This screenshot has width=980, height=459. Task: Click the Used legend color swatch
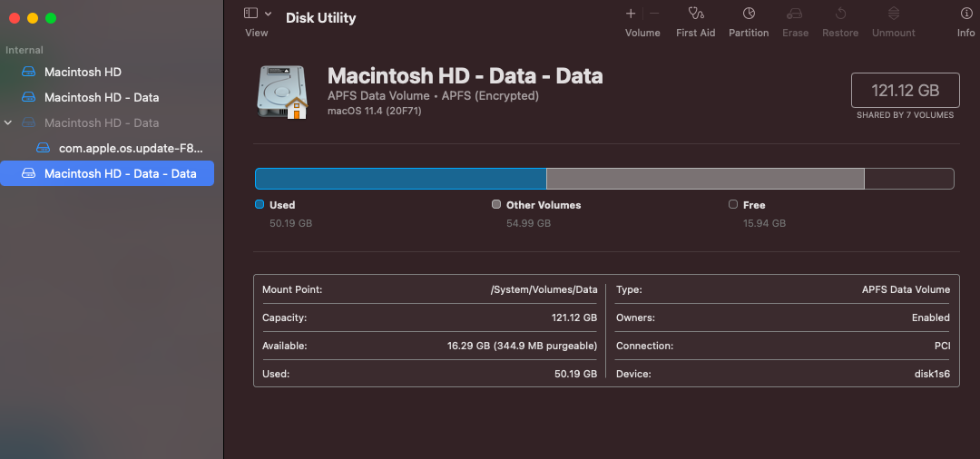click(x=260, y=204)
